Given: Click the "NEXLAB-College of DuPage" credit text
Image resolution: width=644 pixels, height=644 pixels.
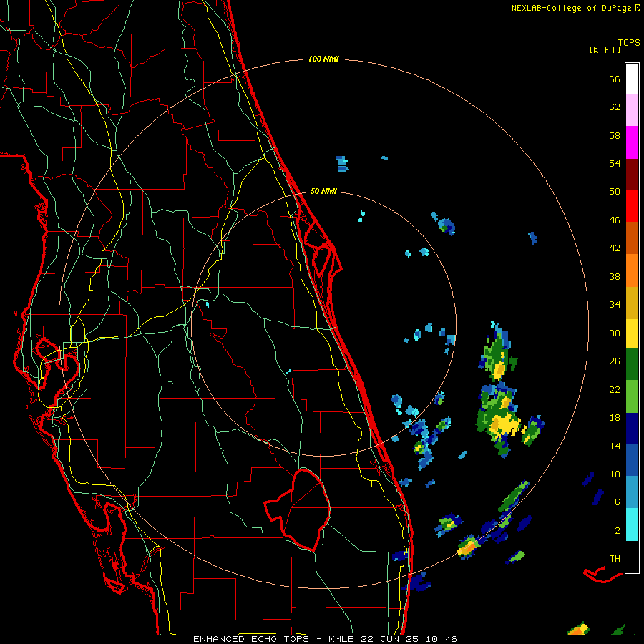Looking at the screenshot, I should pos(571,8).
